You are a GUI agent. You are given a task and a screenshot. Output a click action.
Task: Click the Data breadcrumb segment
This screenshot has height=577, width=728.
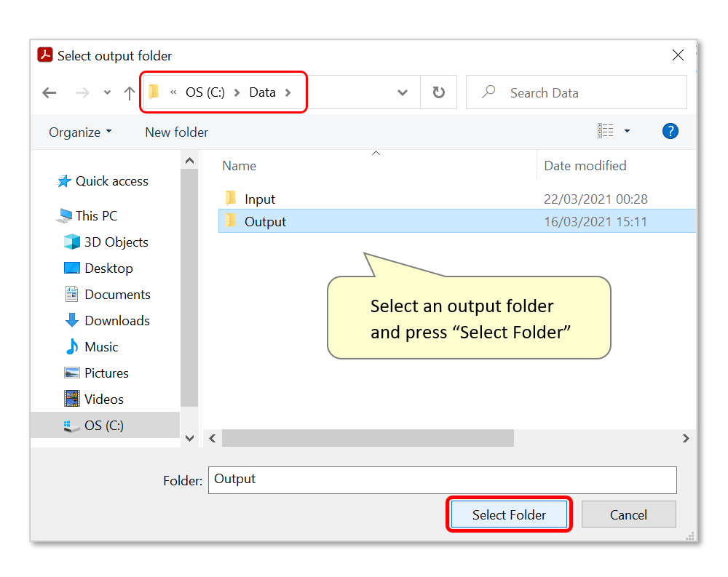click(x=262, y=92)
